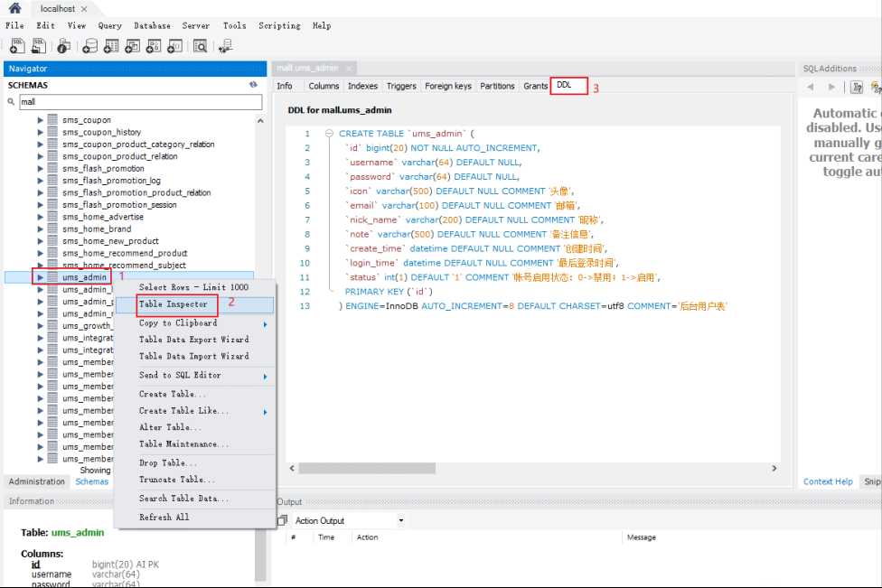882x588 pixels.
Task: Open the Scripting menu
Action: click(x=279, y=25)
